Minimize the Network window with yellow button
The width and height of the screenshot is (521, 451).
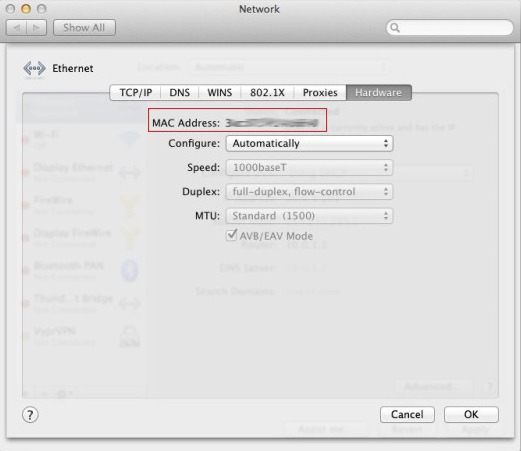pos(26,9)
